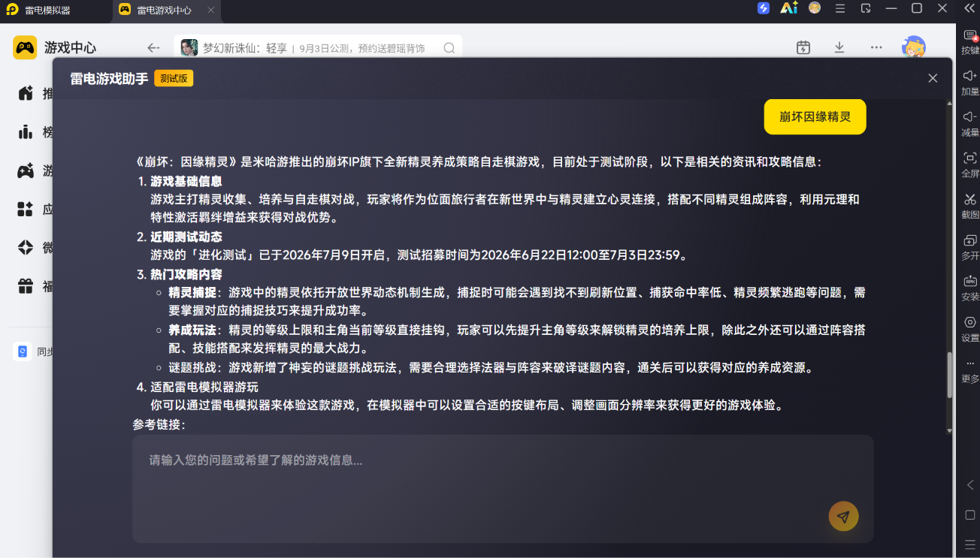Click the bullet label 养成玩法
Image resolution: width=980 pixels, height=558 pixels.
coord(192,330)
